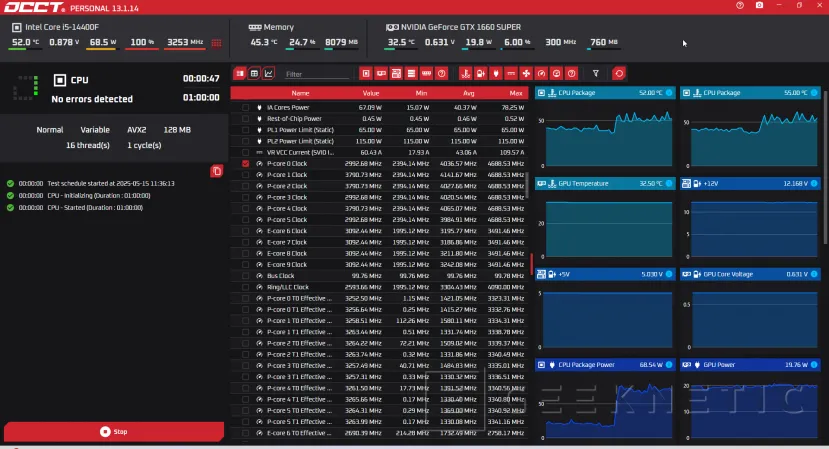Sort table by Min column
The height and width of the screenshot is (449, 829).
421,93
